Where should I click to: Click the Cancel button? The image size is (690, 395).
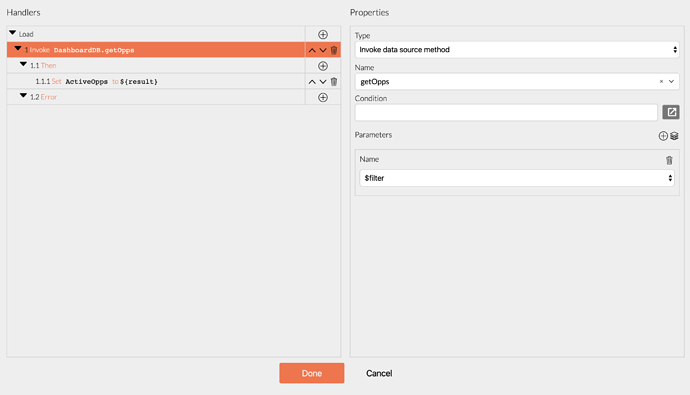point(379,373)
